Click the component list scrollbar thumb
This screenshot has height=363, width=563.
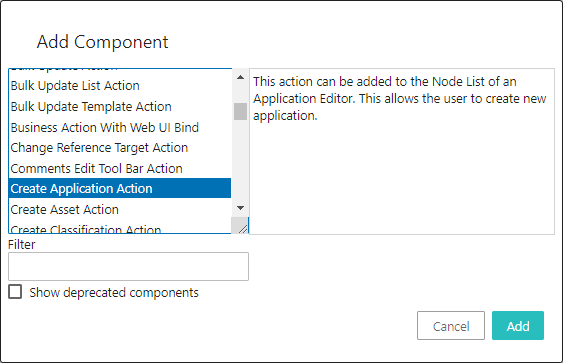click(240, 111)
